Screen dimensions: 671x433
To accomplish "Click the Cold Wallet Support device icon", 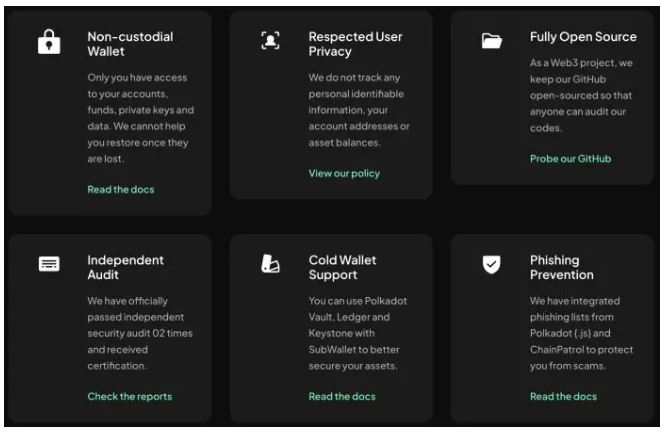I will pyautogui.click(x=270, y=264).
